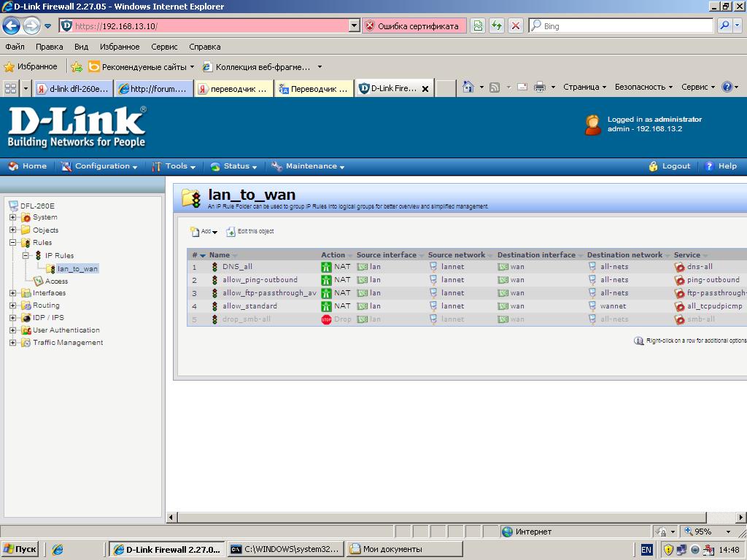This screenshot has width=747, height=560.
Task: Open the zoom level 95% dropdown
Action: (727, 532)
